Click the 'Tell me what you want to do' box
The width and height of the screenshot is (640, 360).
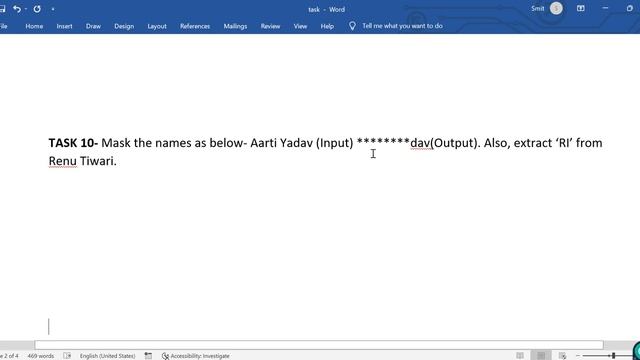(402, 26)
